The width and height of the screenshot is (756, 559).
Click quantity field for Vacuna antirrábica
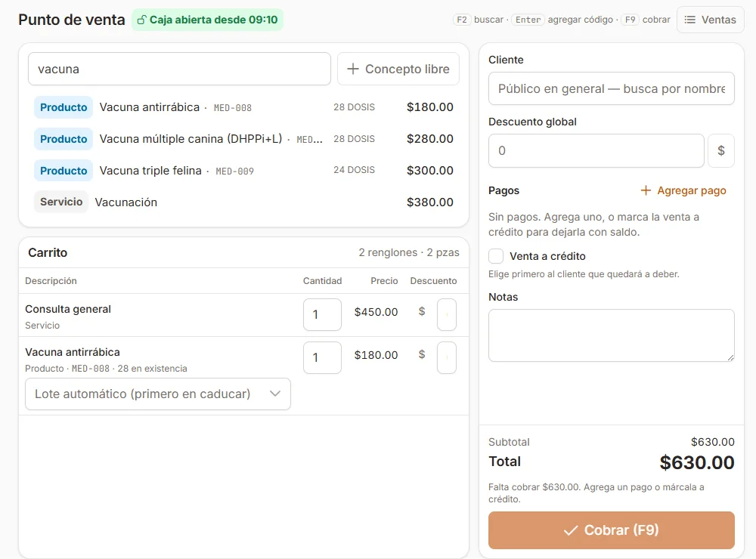click(x=322, y=357)
